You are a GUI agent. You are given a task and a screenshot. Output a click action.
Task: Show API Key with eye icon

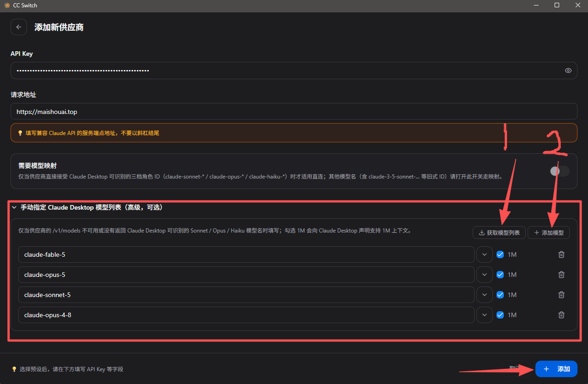(568, 70)
